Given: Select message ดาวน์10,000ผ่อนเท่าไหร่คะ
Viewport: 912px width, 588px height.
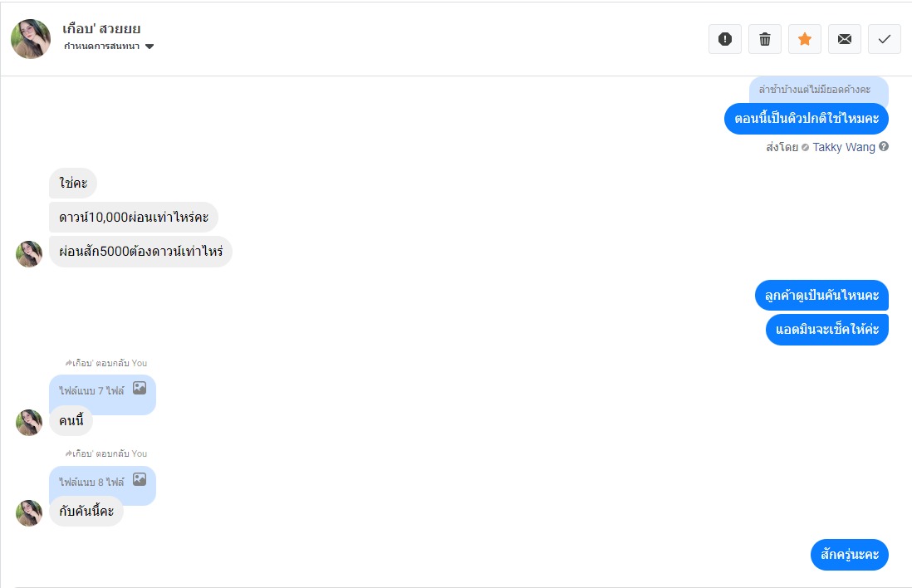Looking at the screenshot, I should pos(133,218).
